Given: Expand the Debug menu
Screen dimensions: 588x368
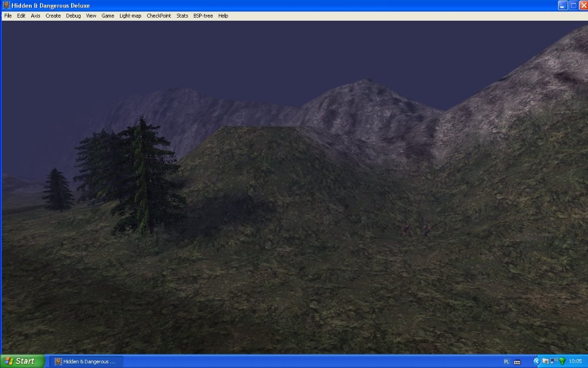Looking at the screenshot, I should (x=73, y=16).
